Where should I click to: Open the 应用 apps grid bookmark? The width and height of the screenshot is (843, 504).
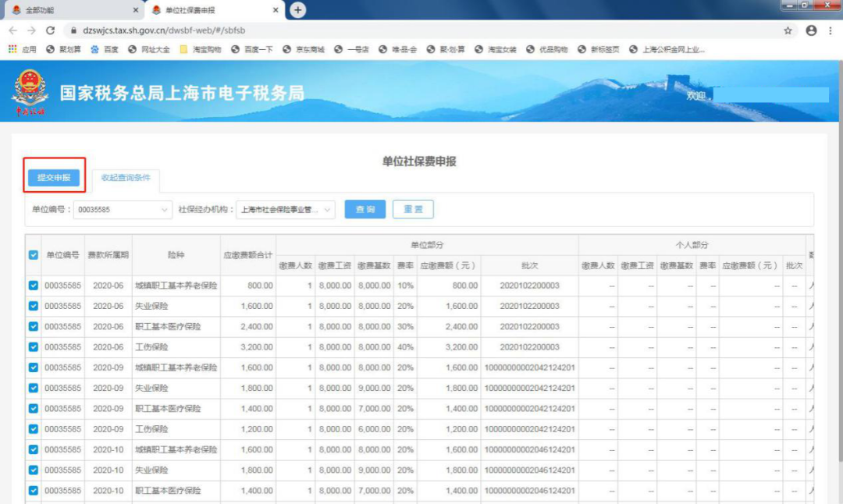tap(22, 49)
